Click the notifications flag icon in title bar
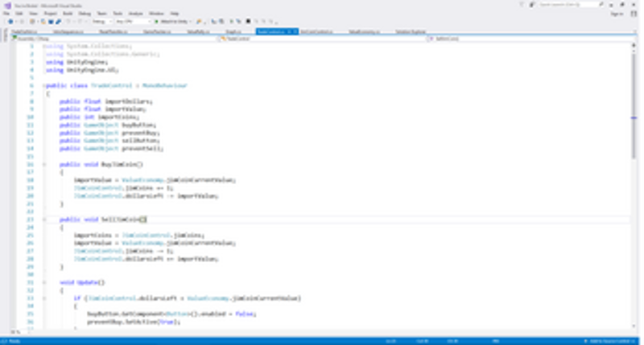Screen dimensions: 644x345 coord(521,5)
